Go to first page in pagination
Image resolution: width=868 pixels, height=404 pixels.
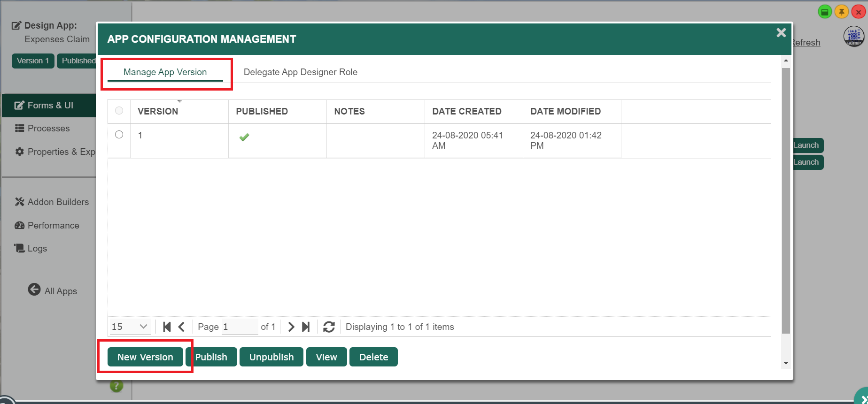coord(167,327)
